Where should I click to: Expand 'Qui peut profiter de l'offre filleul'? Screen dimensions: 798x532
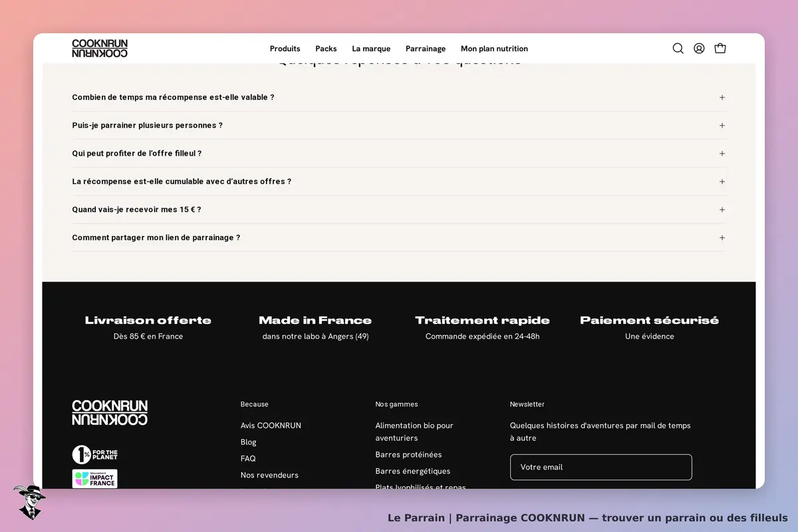point(398,153)
